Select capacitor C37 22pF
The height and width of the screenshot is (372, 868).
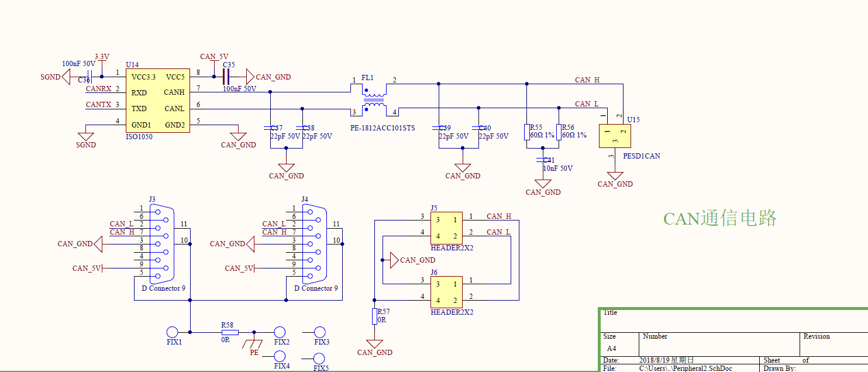click(x=270, y=127)
